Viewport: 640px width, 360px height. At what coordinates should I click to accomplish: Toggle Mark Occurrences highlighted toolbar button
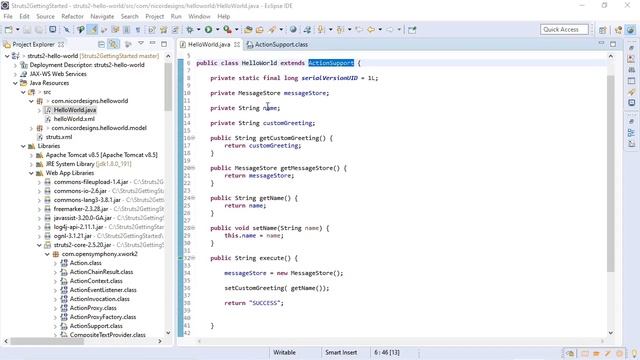point(93,29)
